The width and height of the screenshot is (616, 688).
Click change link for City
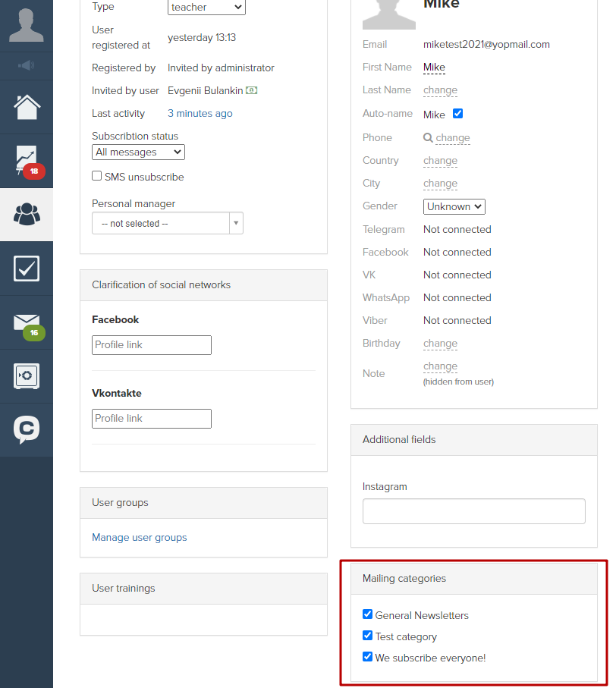tap(440, 184)
